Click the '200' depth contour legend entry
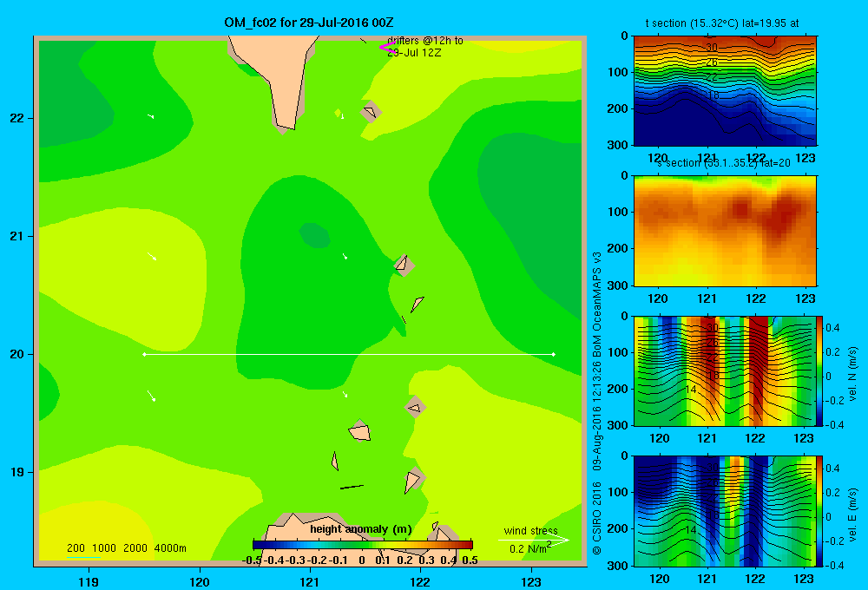 (76, 548)
